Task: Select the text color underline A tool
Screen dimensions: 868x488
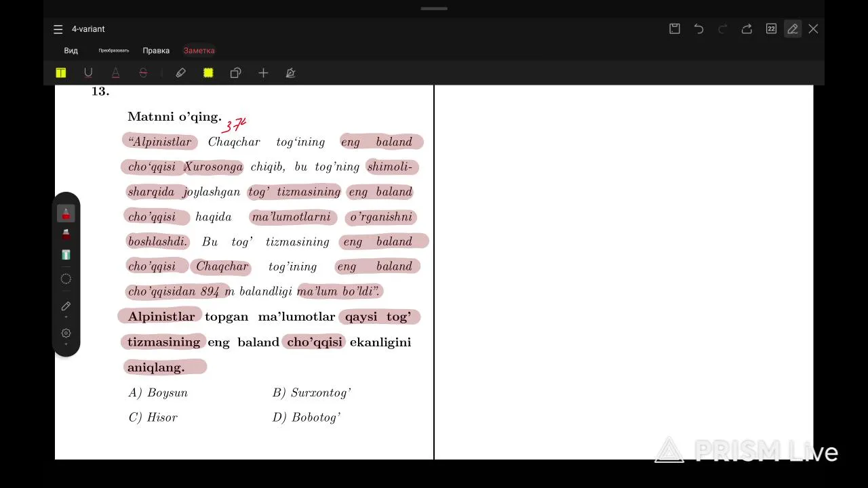Action: pyautogui.click(x=115, y=73)
